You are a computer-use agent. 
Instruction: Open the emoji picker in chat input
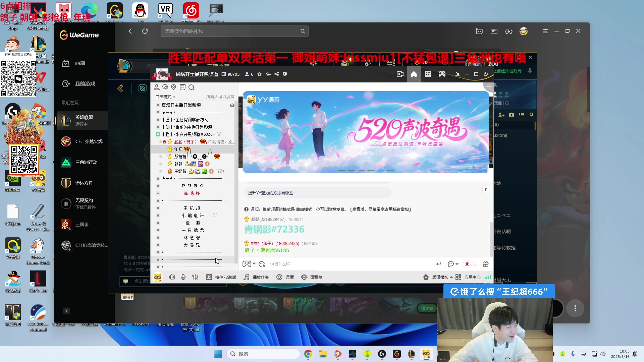[x=262, y=264]
